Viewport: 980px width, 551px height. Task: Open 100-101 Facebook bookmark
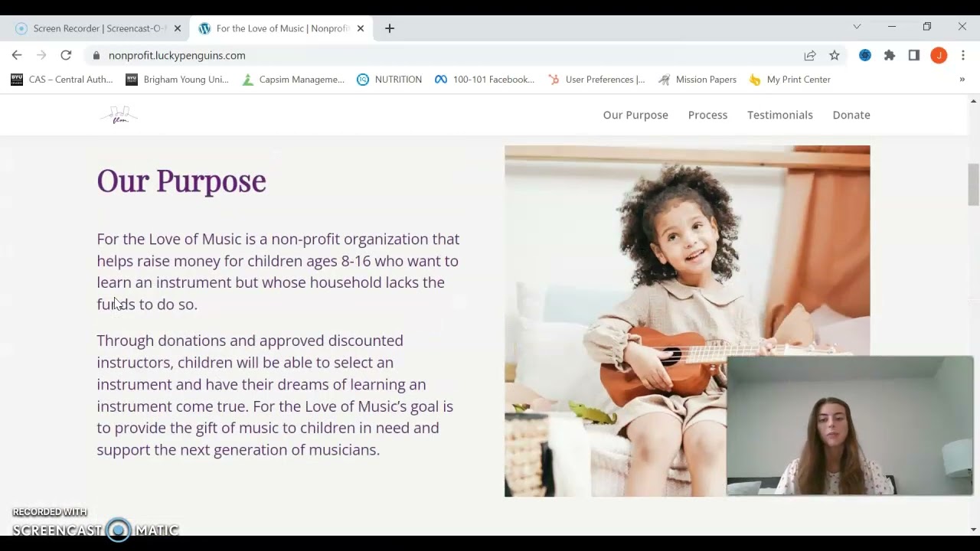485,80
